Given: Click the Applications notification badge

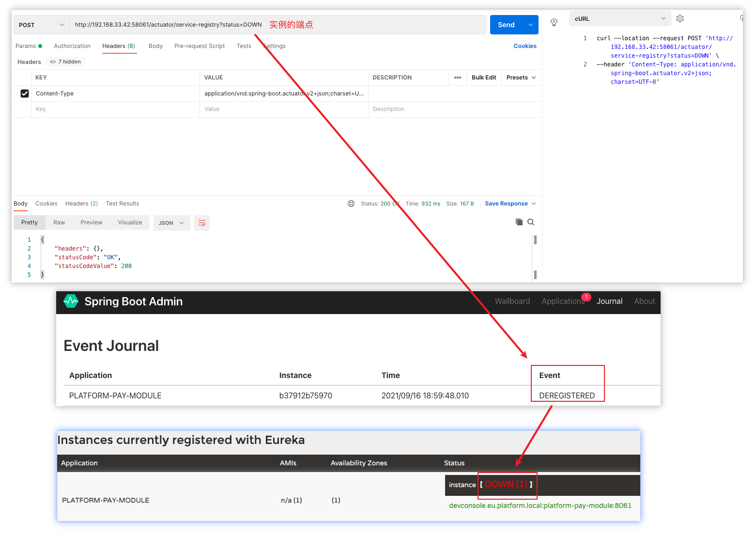Looking at the screenshot, I should click(586, 297).
